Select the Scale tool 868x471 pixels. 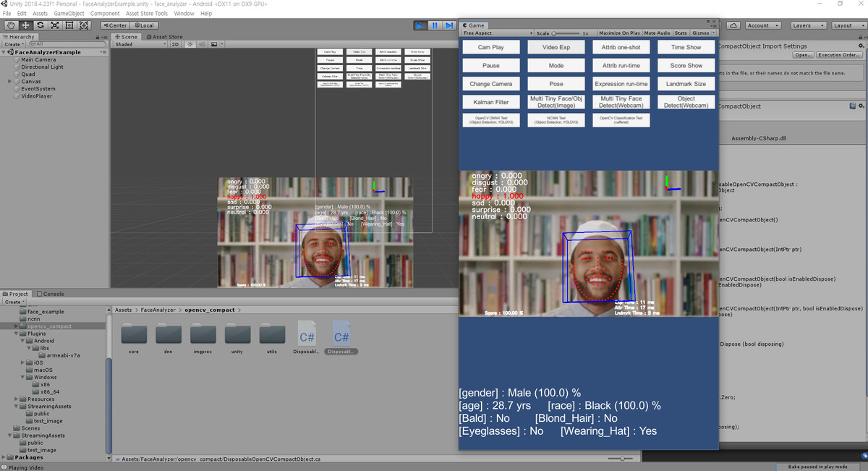click(54, 25)
